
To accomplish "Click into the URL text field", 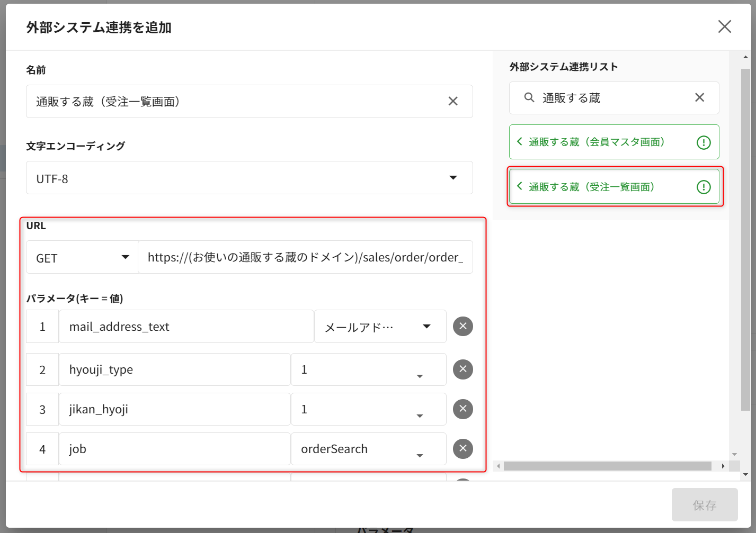I will point(305,258).
